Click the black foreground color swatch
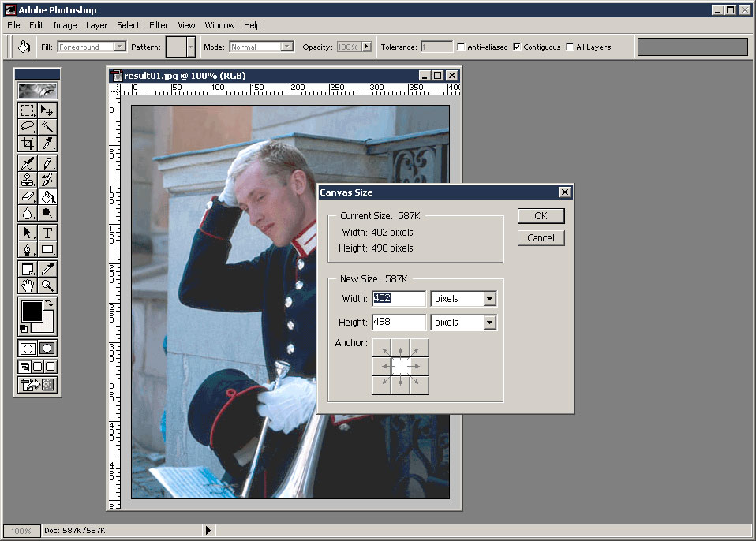Image resolution: width=756 pixels, height=541 pixels. pos(32,311)
